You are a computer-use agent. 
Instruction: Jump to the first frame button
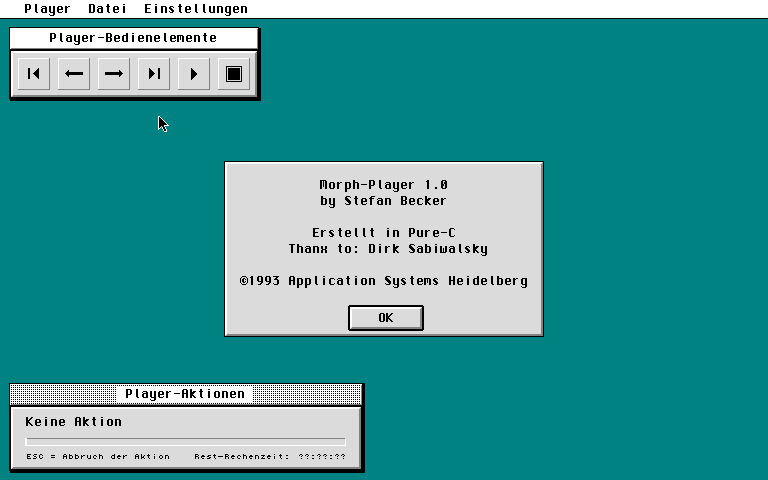click(x=34, y=73)
